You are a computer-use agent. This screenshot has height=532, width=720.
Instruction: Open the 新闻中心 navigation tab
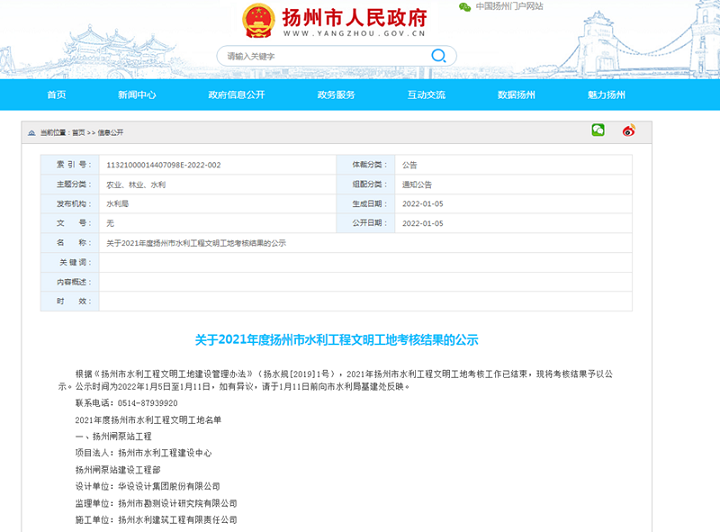point(136,95)
